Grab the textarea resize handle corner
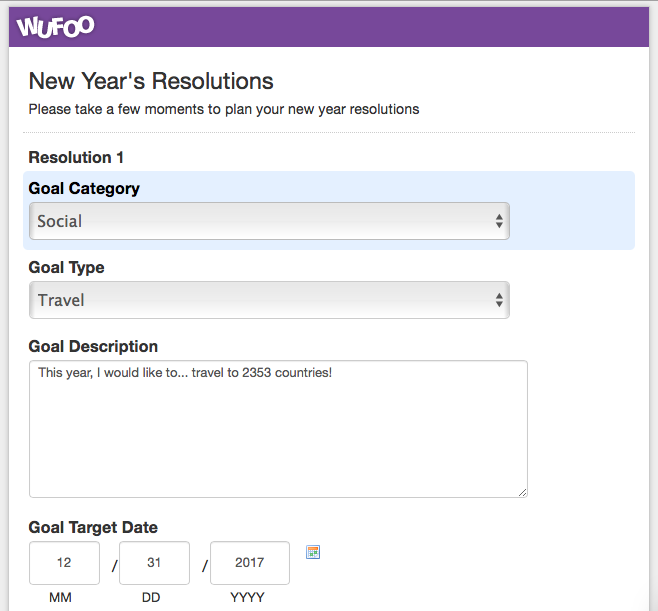658x611 pixels. click(x=522, y=493)
